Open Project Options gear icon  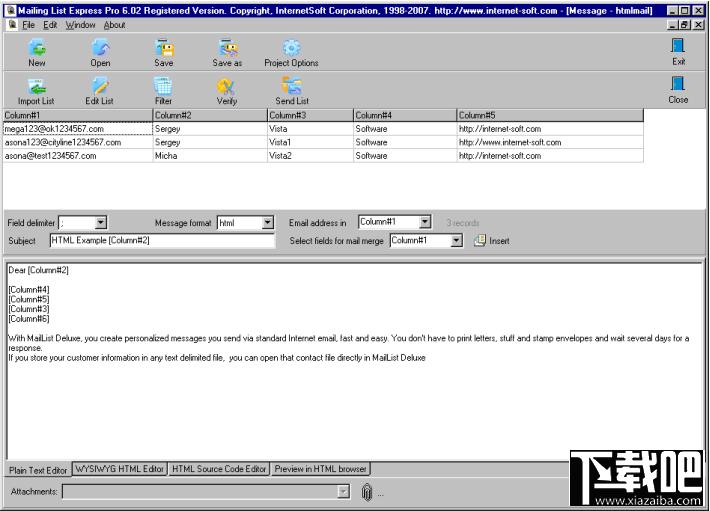291,48
